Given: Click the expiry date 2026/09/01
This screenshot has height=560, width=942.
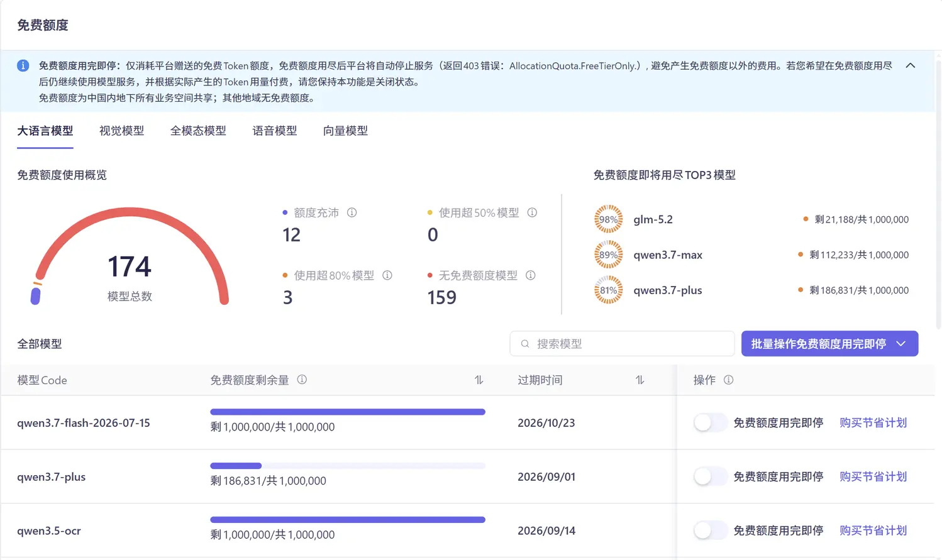Looking at the screenshot, I should (546, 477).
